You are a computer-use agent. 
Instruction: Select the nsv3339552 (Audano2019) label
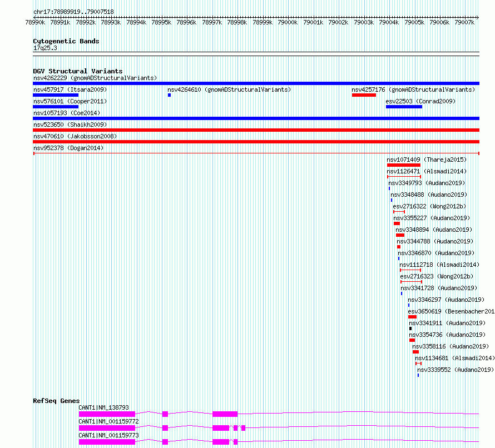click(x=456, y=370)
